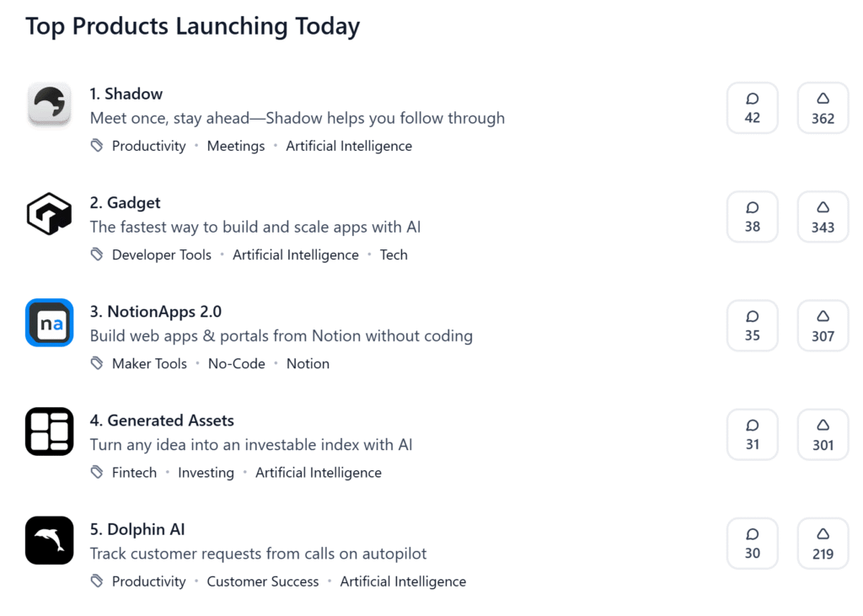Open the Shadow product logo

tap(50, 103)
